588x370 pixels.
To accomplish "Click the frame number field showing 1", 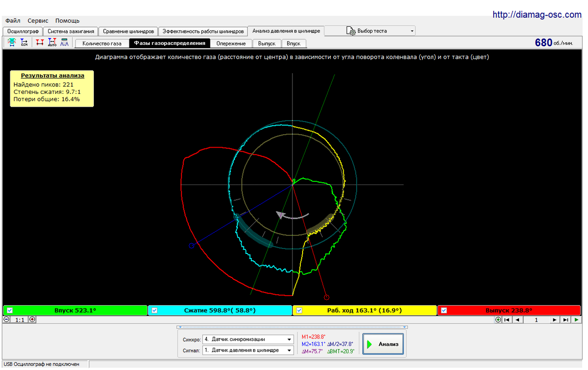I will tap(536, 320).
